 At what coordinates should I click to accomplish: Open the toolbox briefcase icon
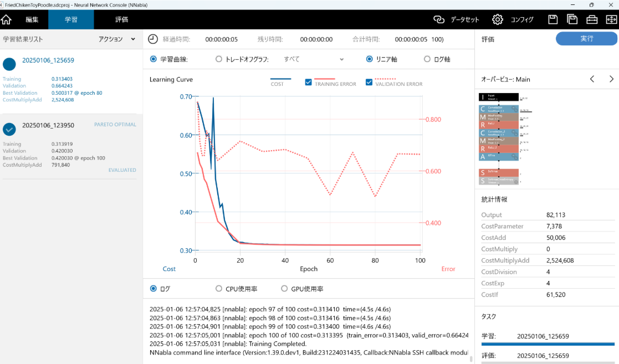pyautogui.click(x=592, y=19)
